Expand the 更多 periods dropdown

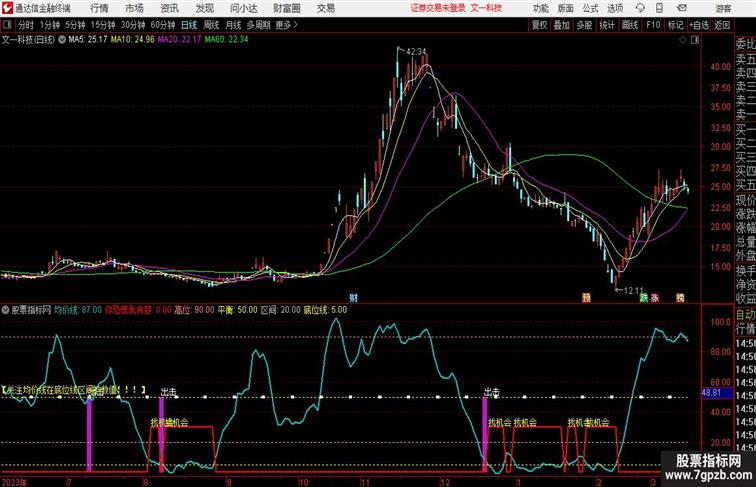pyautogui.click(x=286, y=25)
